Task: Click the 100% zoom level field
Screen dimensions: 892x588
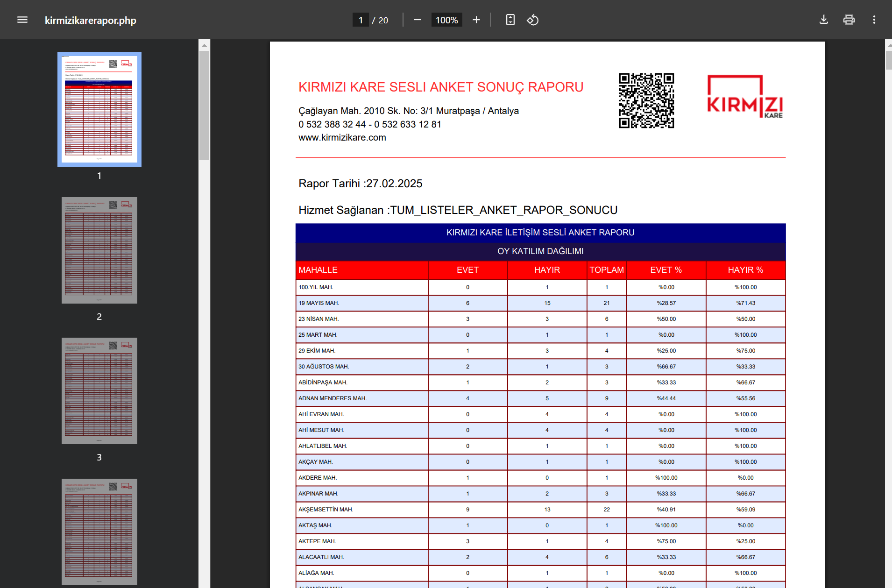Action: click(446, 20)
